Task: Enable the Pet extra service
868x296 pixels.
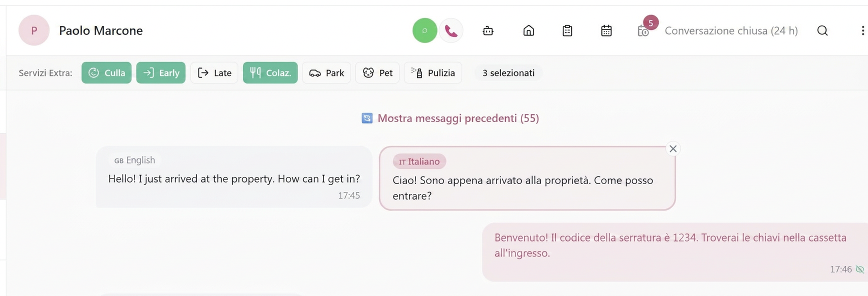Action: pos(377,72)
